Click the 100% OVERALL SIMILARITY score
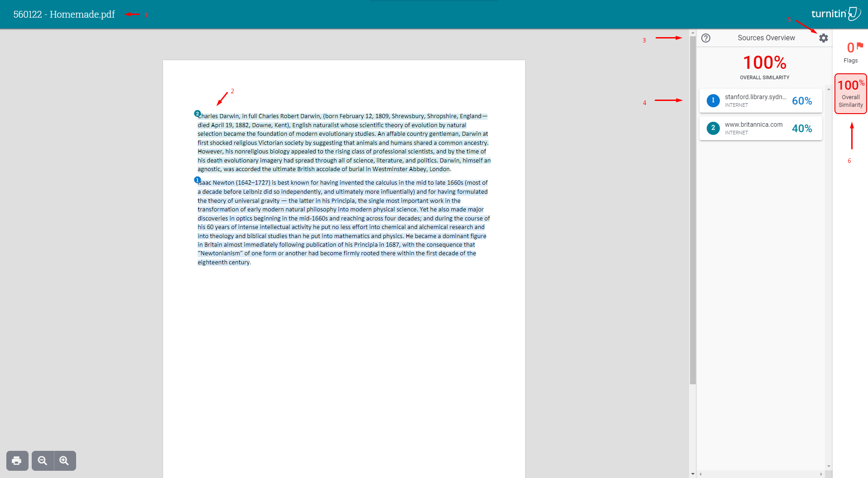 tap(764, 62)
